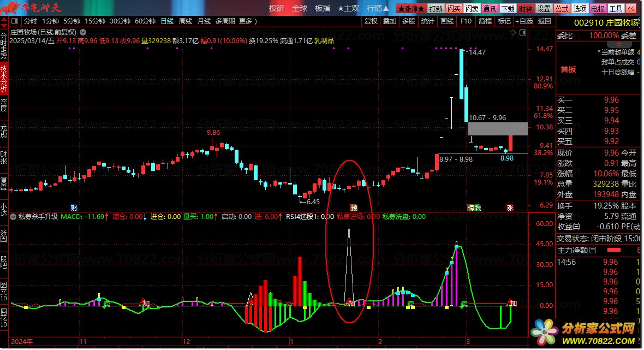Click the 买一 bid price 9.96
Screen dimensions: 644x350
click(611, 100)
